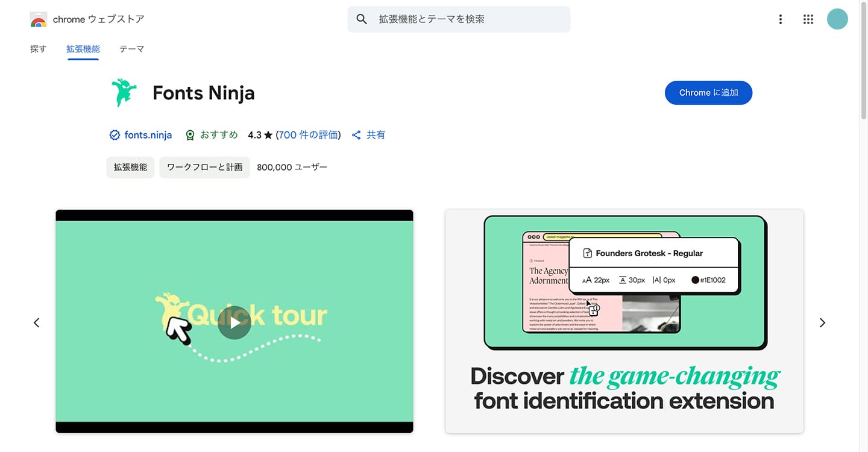Screen dimensions: 868x452
Task: Click the おすすめ featured badge
Action: click(212, 135)
